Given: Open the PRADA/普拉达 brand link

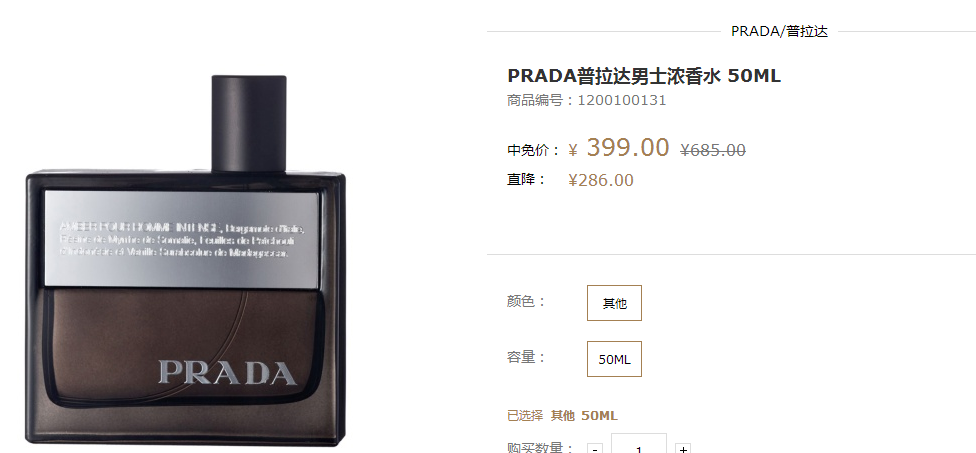Looking at the screenshot, I should coord(779,31).
